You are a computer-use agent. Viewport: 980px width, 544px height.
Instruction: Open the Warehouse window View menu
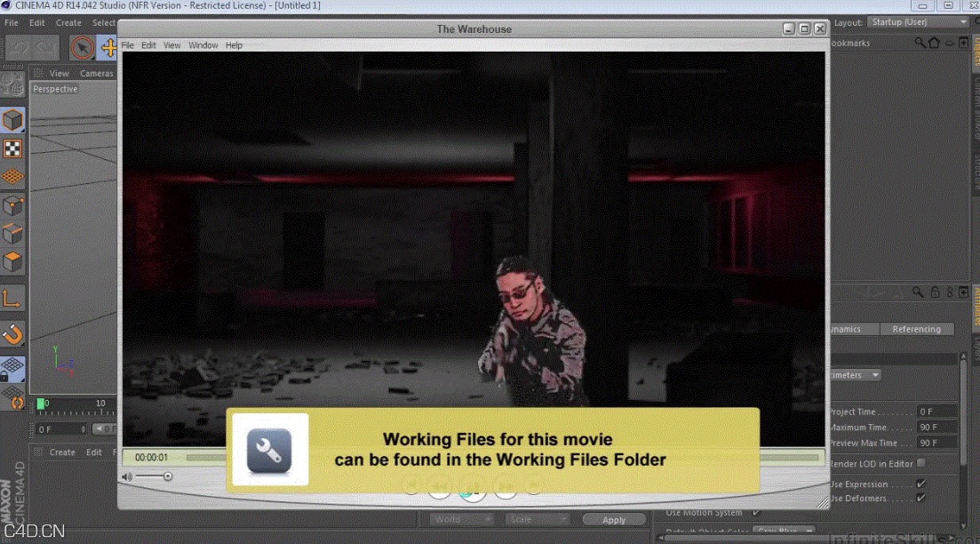point(171,45)
